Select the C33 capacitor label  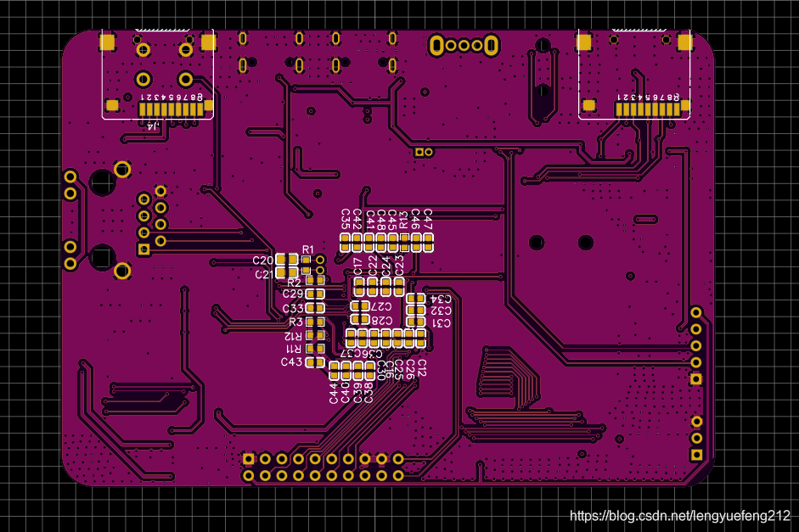pyautogui.click(x=293, y=309)
